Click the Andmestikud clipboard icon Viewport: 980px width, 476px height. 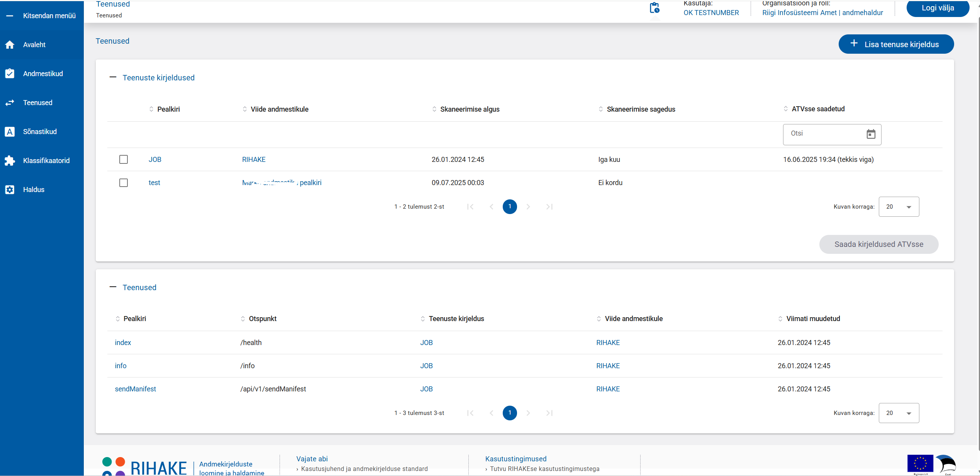[10, 73]
